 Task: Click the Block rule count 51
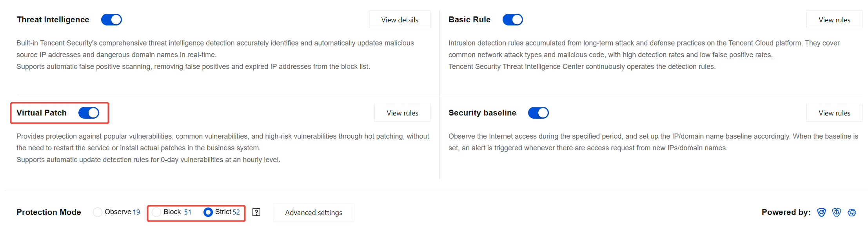(x=188, y=212)
